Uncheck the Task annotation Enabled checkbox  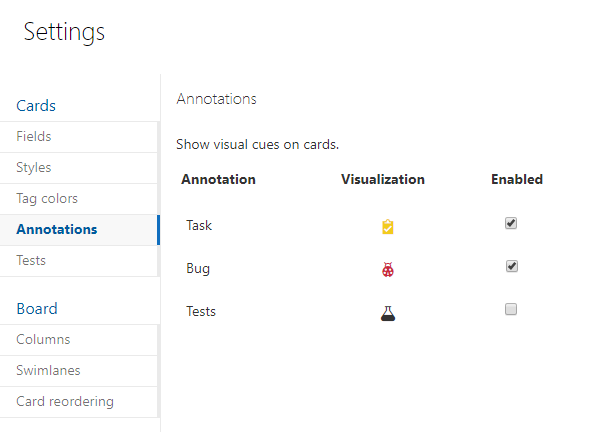[511, 223]
